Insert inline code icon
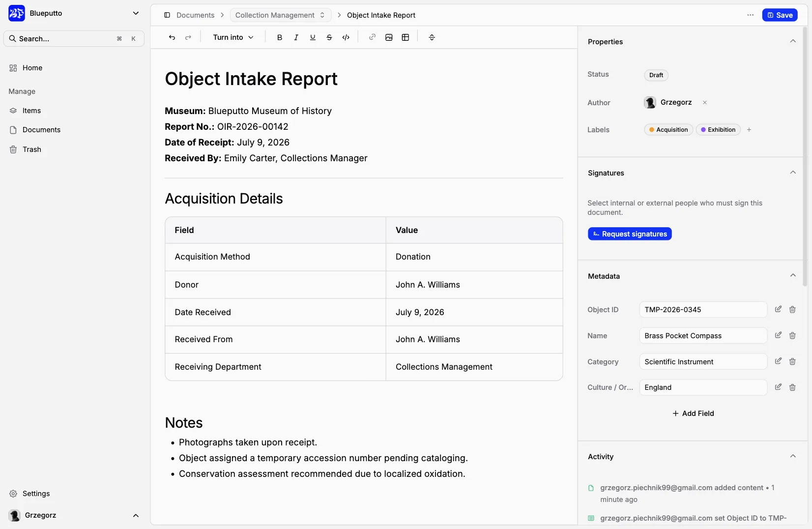Screen dimensions: 812x529 (346, 37)
